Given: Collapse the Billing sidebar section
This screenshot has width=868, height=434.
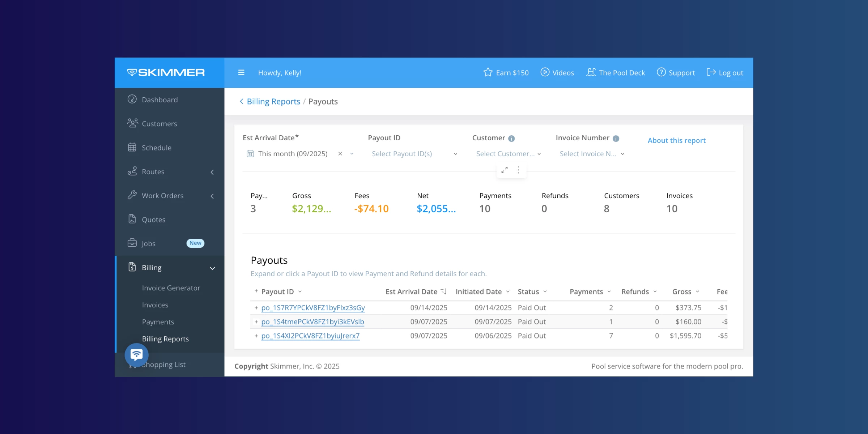Looking at the screenshot, I should [x=212, y=268].
